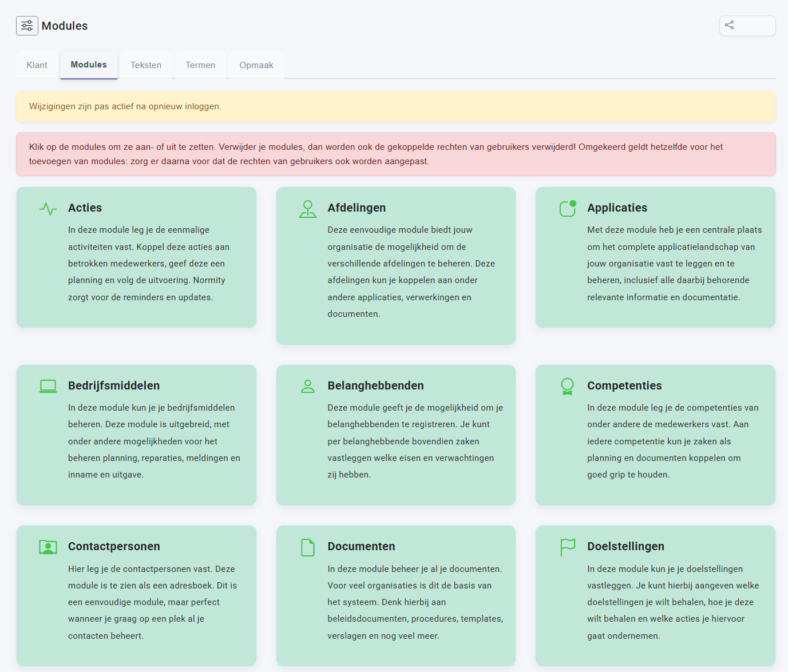The height and width of the screenshot is (672, 788).
Task: Toggle the Bedrijfsmiddelen module card
Action: [136, 435]
